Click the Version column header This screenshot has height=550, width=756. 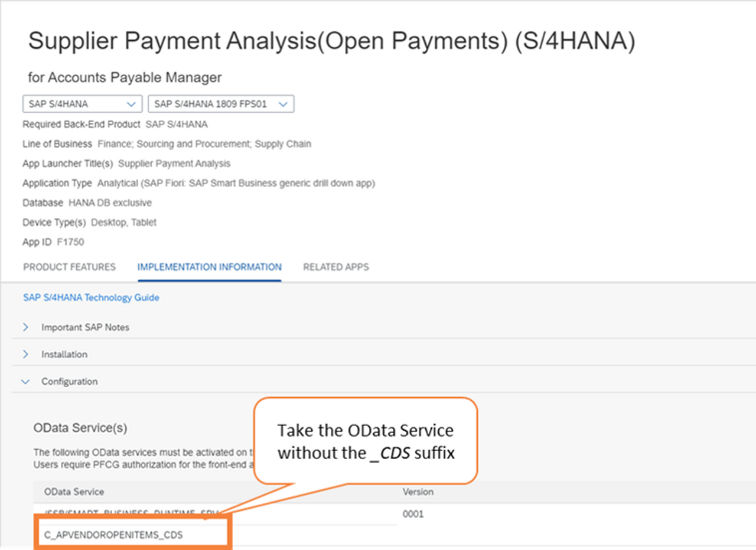pos(418,492)
